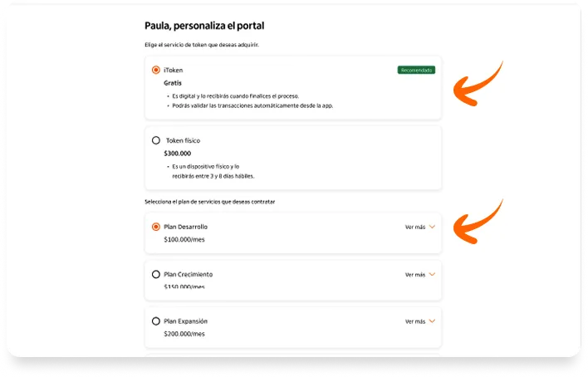Click the orange arrow beside Plan Desarrollo
The height and width of the screenshot is (377, 588).
pyautogui.click(x=478, y=222)
